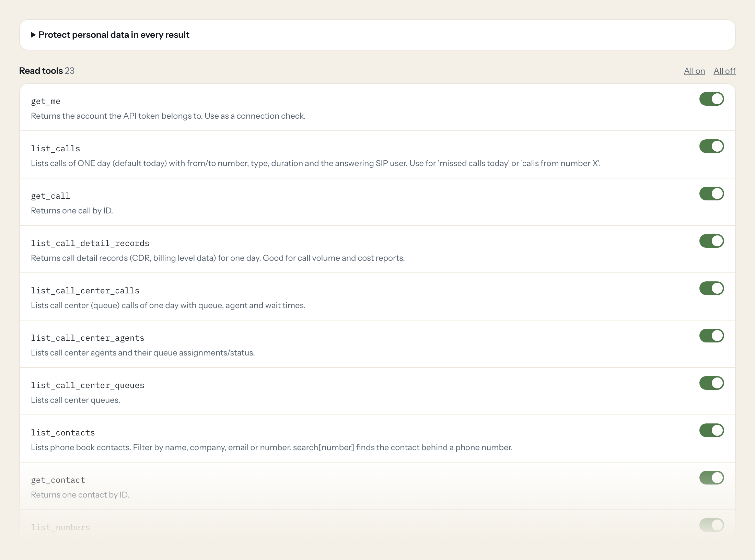Image resolution: width=755 pixels, height=560 pixels.
Task: Click list_call_detail_records tool name
Action: pos(90,243)
